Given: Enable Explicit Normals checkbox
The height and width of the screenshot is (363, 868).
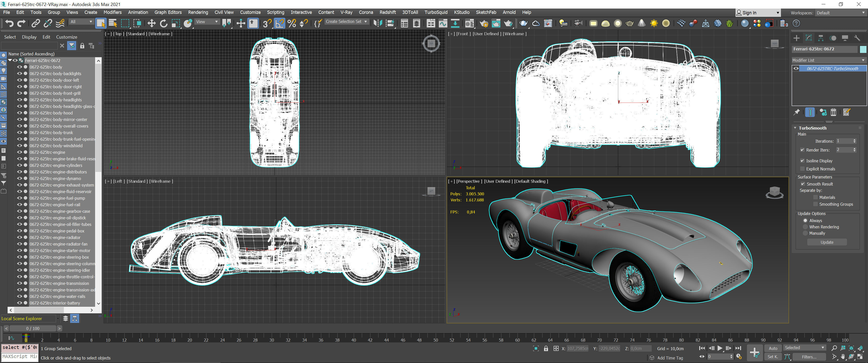Looking at the screenshot, I should pyautogui.click(x=802, y=169).
